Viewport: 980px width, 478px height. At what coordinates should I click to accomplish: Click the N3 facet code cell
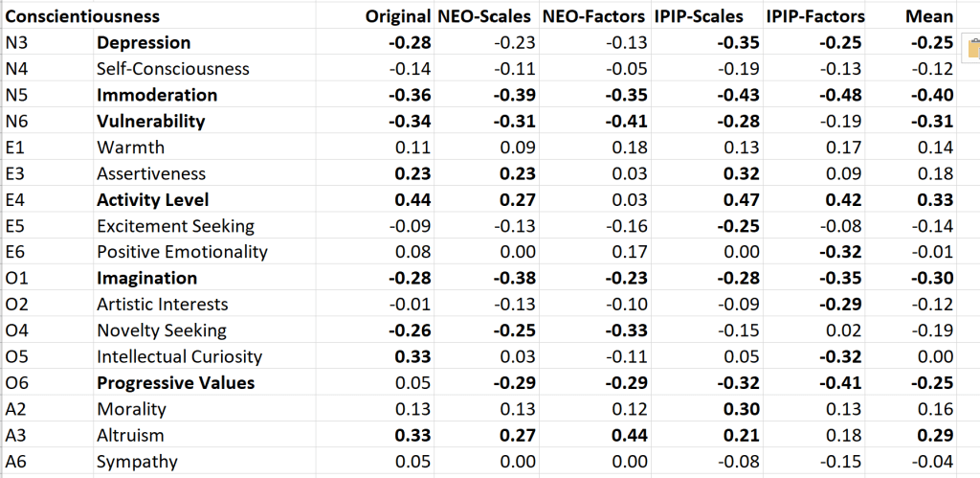click(x=17, y=43)
